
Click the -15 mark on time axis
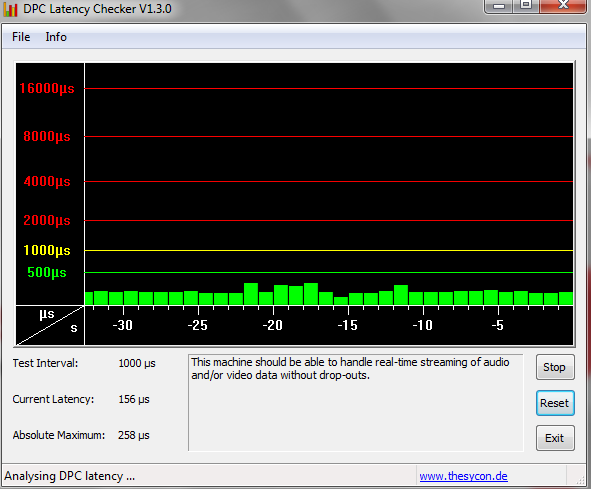348,325
